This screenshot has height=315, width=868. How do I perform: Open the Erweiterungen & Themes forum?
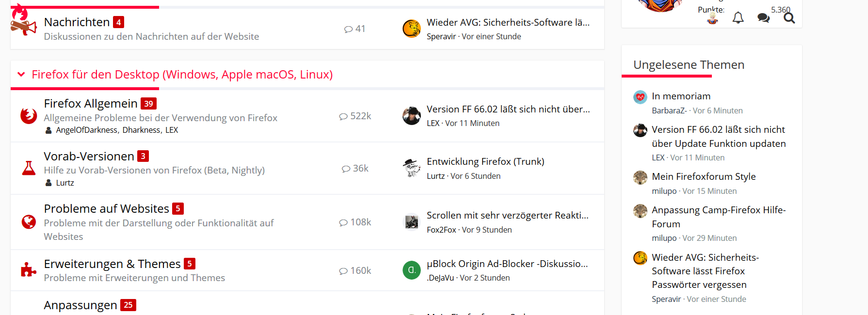coord(112,264)
